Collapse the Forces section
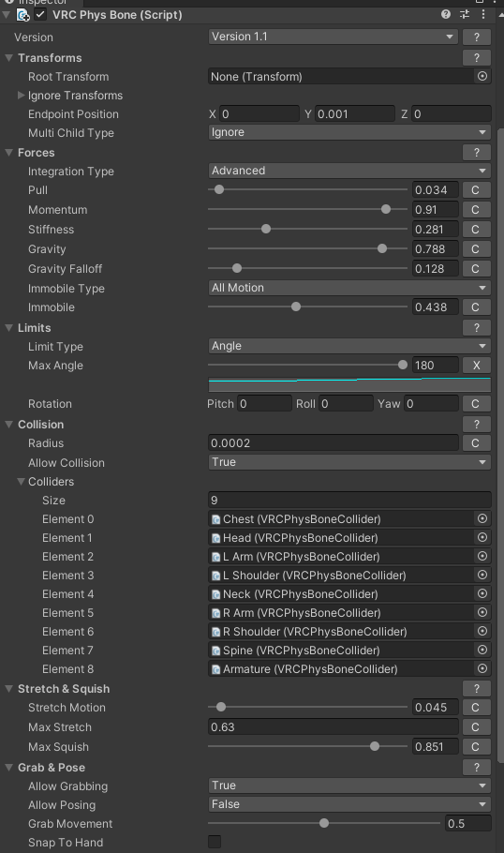The height and width of the screenshot is (853, 504). tap(8, 152)
